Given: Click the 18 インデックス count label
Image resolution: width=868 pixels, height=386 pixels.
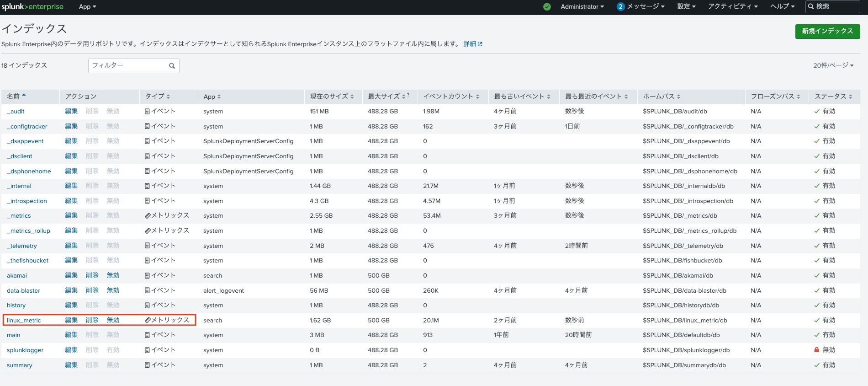Looking at the screenshot, I should (24, 65).
